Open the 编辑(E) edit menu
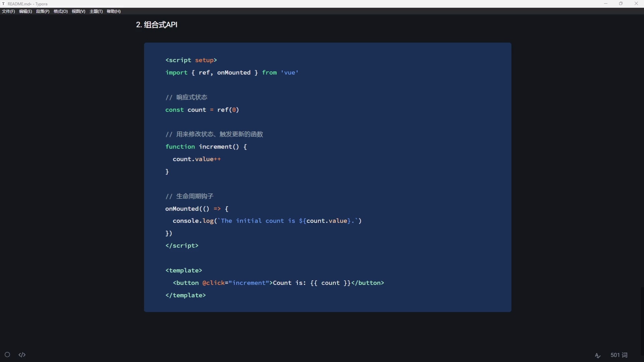This screenshot has height=362, width=644. 25,11
